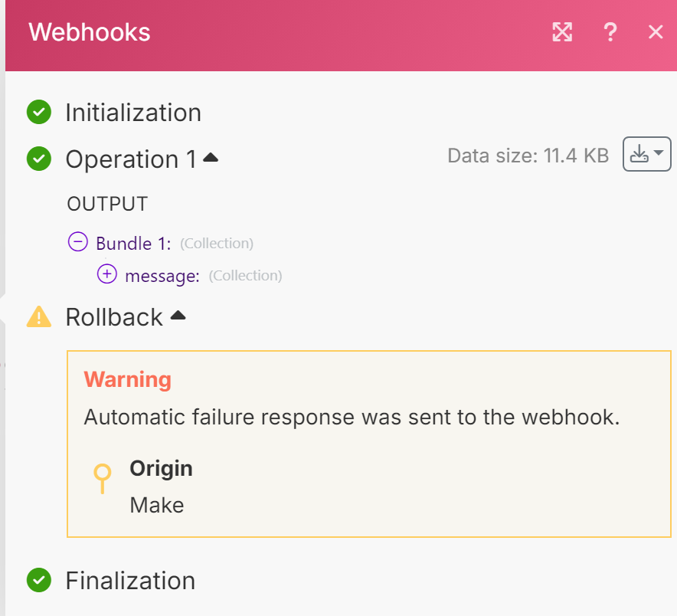Collapse the Rollback section
Viewport: 677px width, 616px height.
178,314
